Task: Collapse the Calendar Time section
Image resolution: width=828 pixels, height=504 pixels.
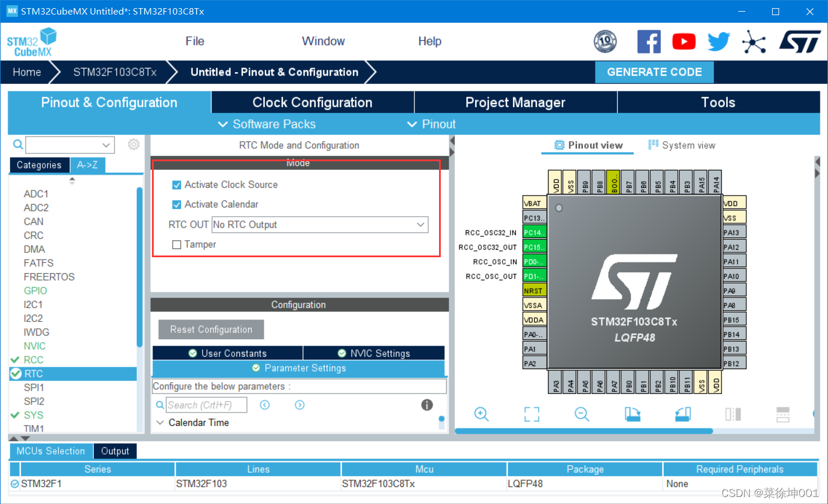Action: point(160,423)
